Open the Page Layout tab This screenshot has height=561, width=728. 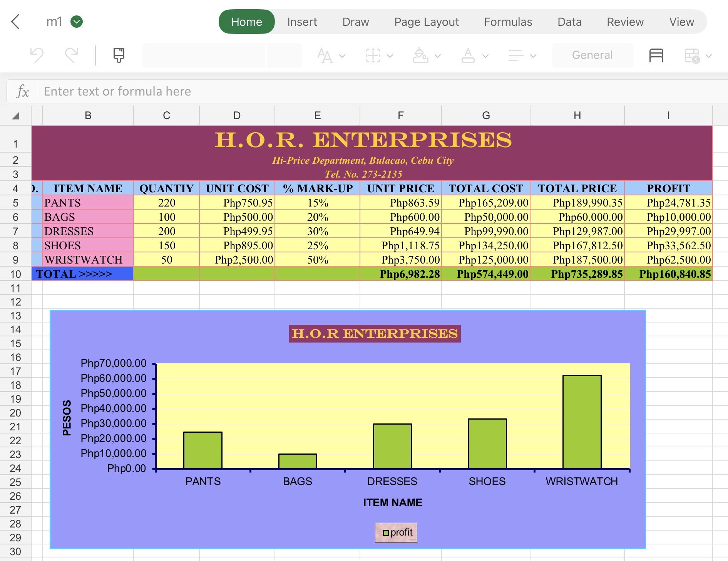427,22
